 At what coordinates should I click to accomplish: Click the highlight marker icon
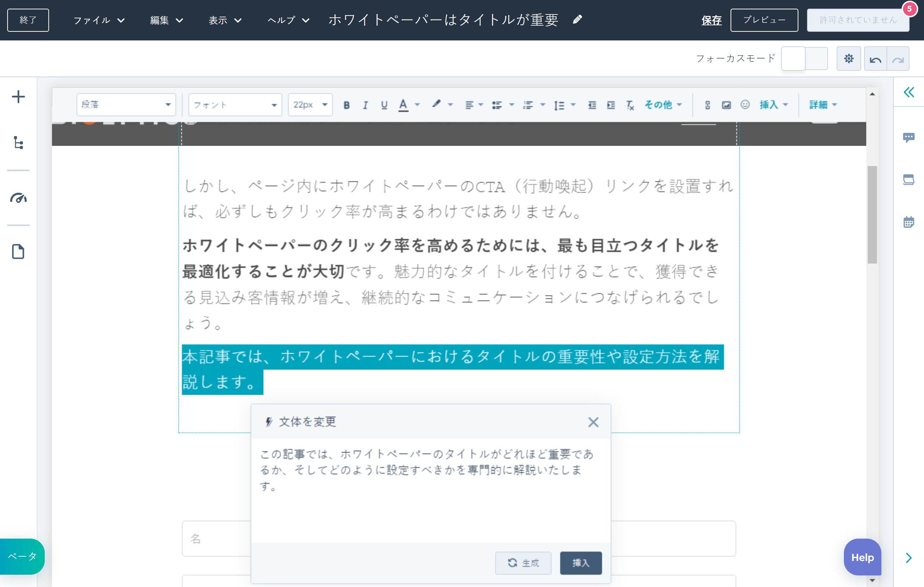[x=436, y=104]
